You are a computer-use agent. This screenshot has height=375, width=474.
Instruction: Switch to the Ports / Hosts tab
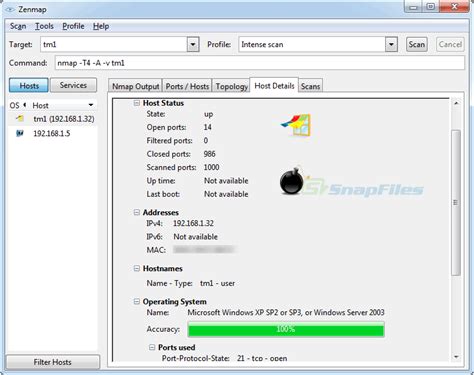point(187,86)
